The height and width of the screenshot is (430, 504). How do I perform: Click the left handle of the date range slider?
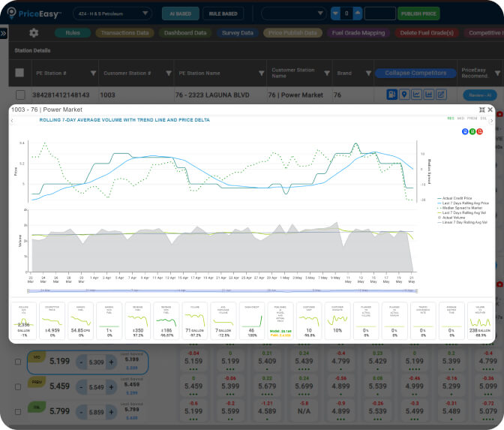28,290
